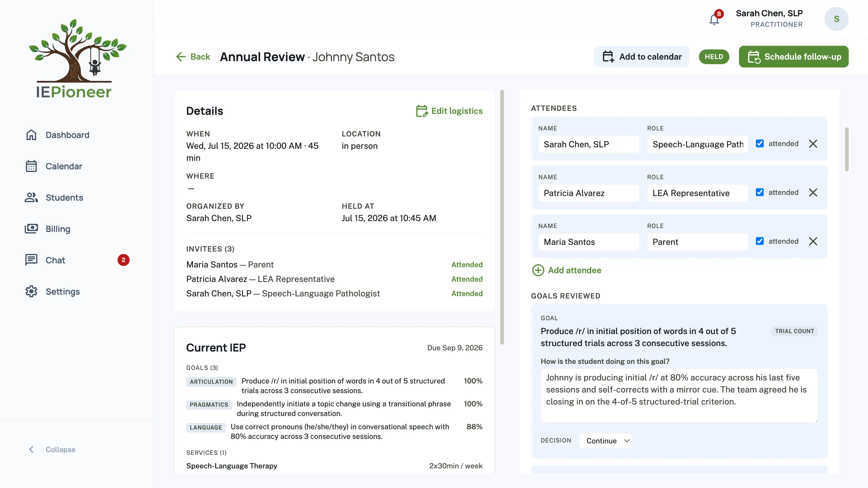
Task: Click the Speech-Language Therapy service row
Action: pos(334,466)
